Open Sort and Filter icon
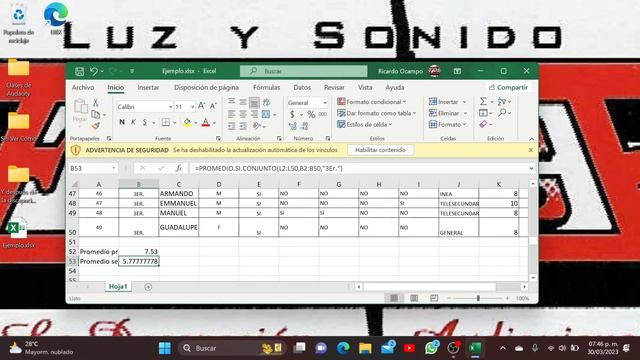 click(502, 101)
